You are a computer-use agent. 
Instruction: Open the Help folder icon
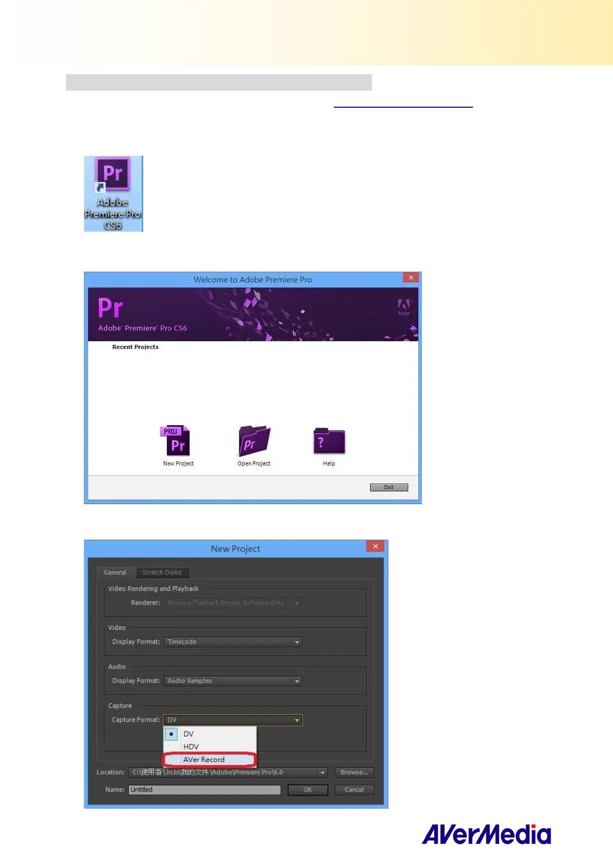[329, 442]
